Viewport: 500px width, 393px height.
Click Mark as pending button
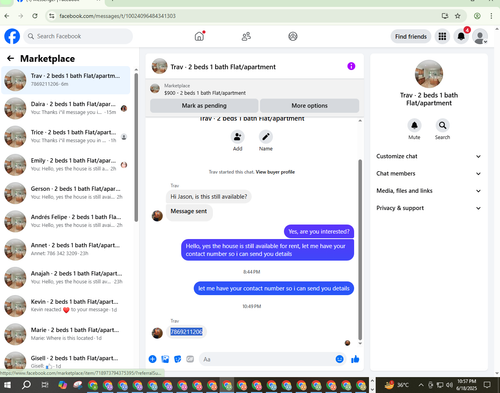point(204,106)
